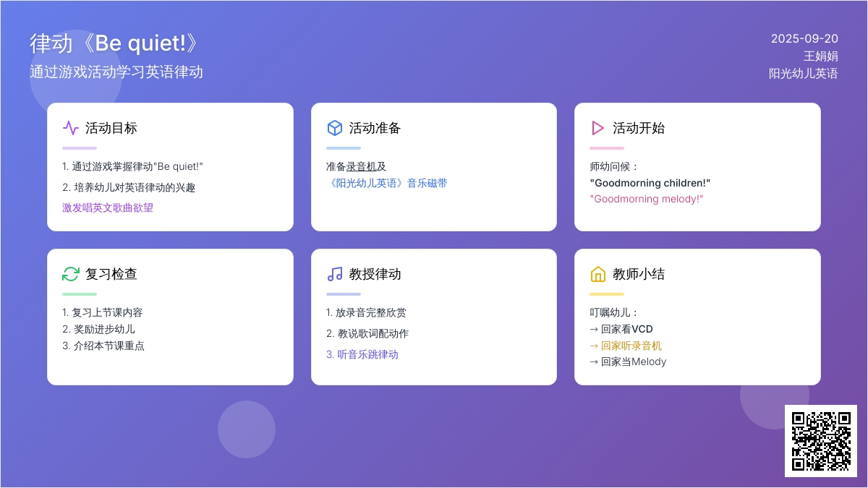Click the yellow house icon beside 教师小结
This screenshot has width=868, height=488.
(597, 274)
